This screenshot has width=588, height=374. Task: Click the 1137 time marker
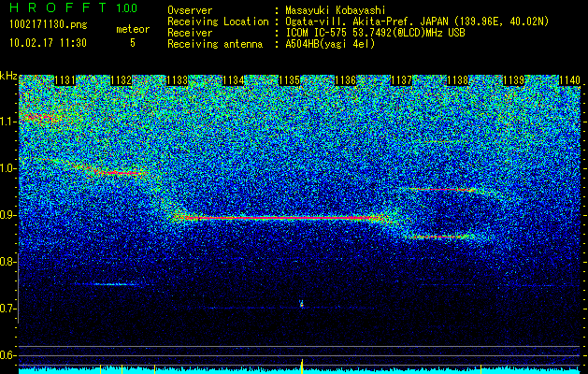pyautogui.click(x=401, y=80)
